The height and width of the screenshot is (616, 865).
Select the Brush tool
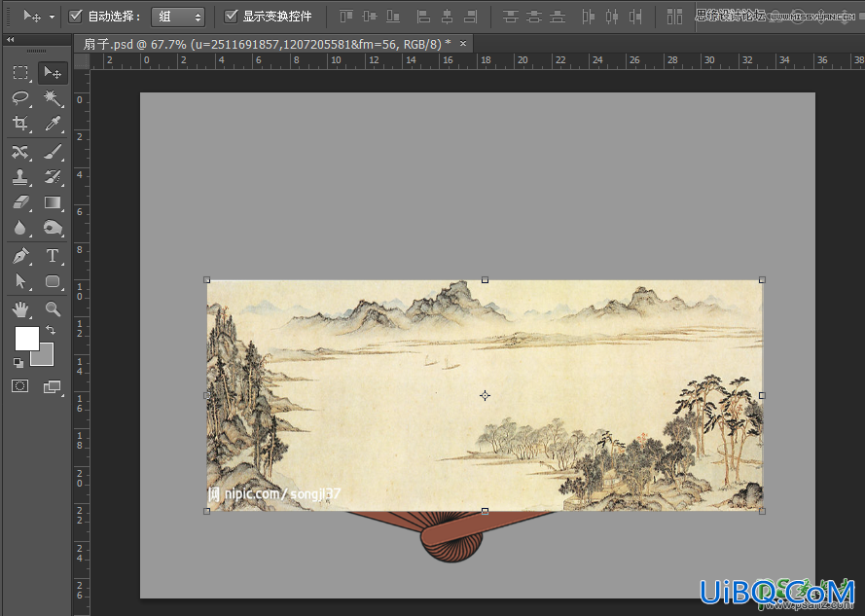tap(53, 152)
